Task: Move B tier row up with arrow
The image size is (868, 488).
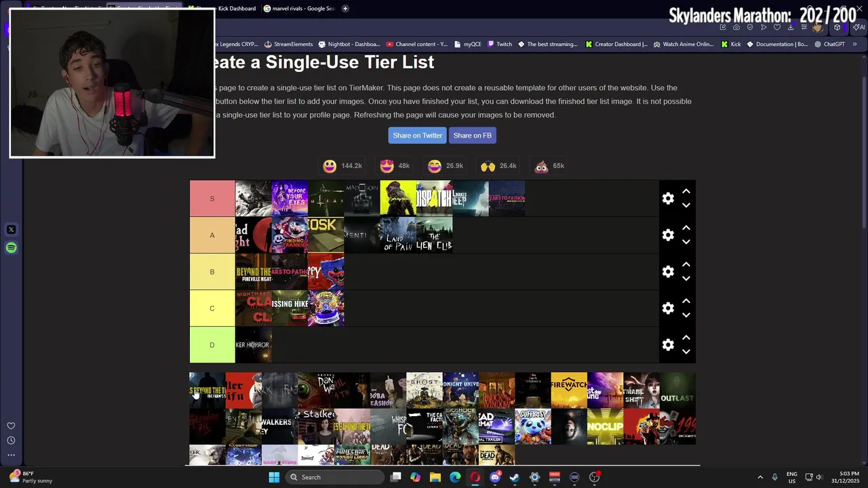Action: (x=686, y=265)
